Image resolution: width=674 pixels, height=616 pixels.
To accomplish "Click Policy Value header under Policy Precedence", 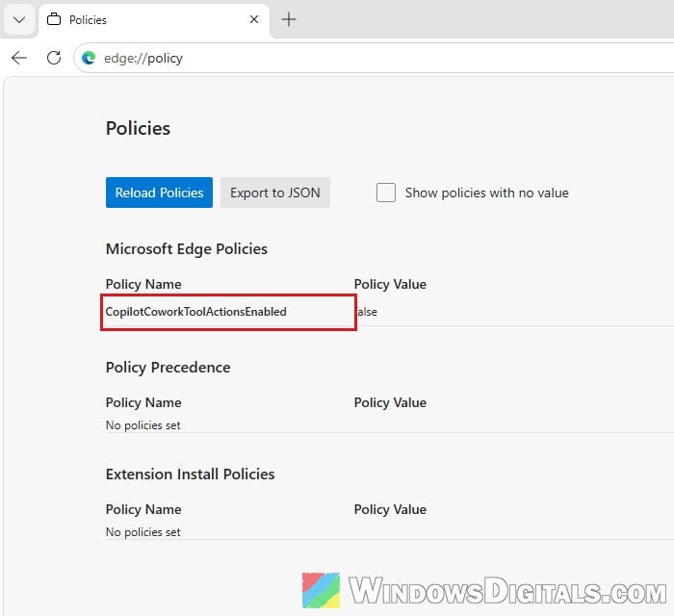I will (390, 403).
